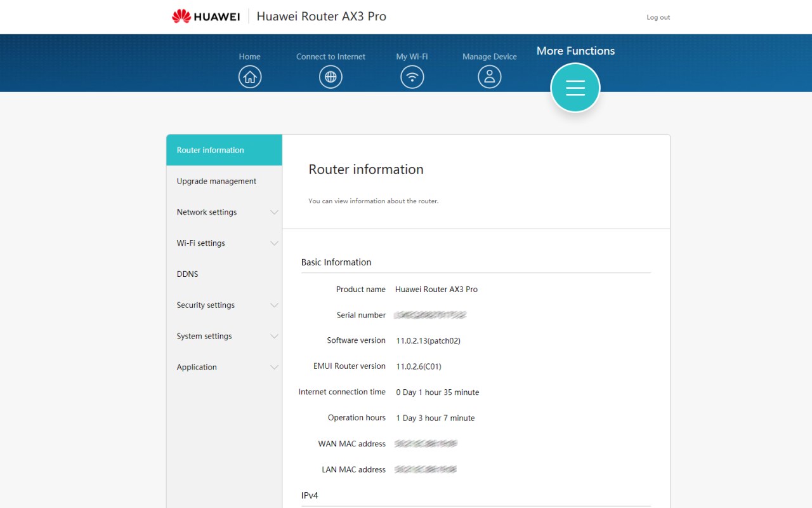Click the Connect to Internet label
Image resolution: width=812 pixels, height=508 pixels.
coord(331,57)
